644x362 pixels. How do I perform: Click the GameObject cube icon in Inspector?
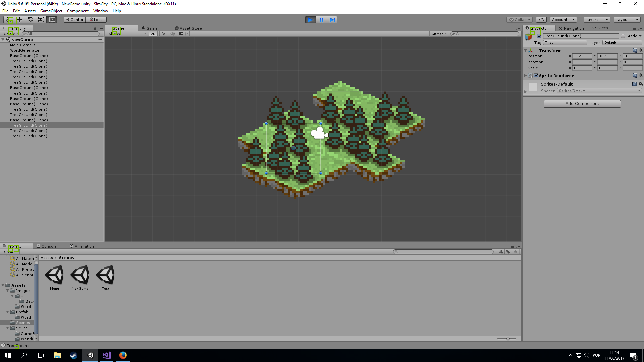click(x=529, y=37)
